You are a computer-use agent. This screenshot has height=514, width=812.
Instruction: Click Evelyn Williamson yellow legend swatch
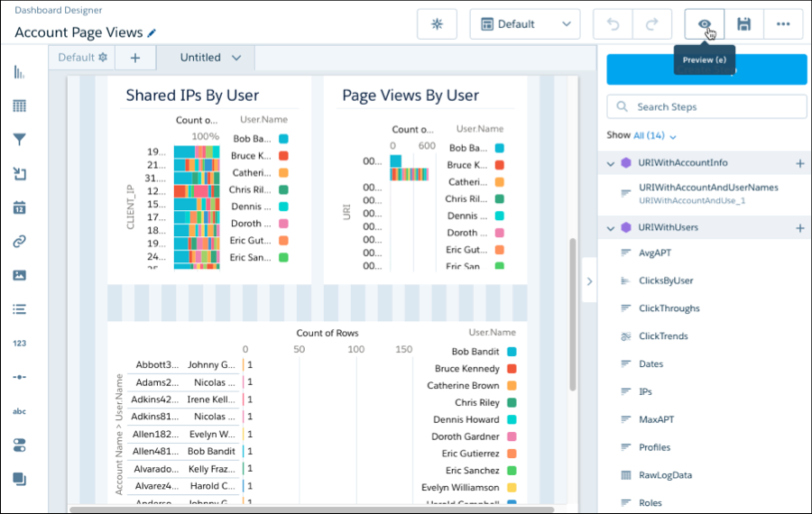click(512, 488)
